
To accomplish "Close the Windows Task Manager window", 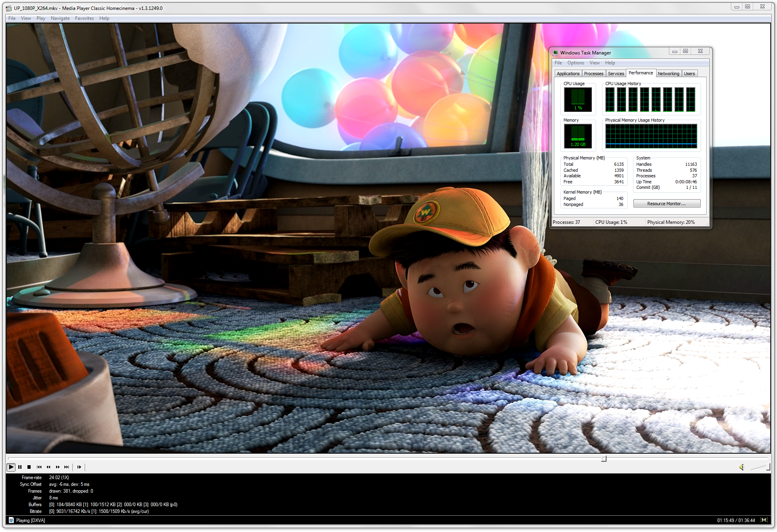I will (x=700, y=51).
